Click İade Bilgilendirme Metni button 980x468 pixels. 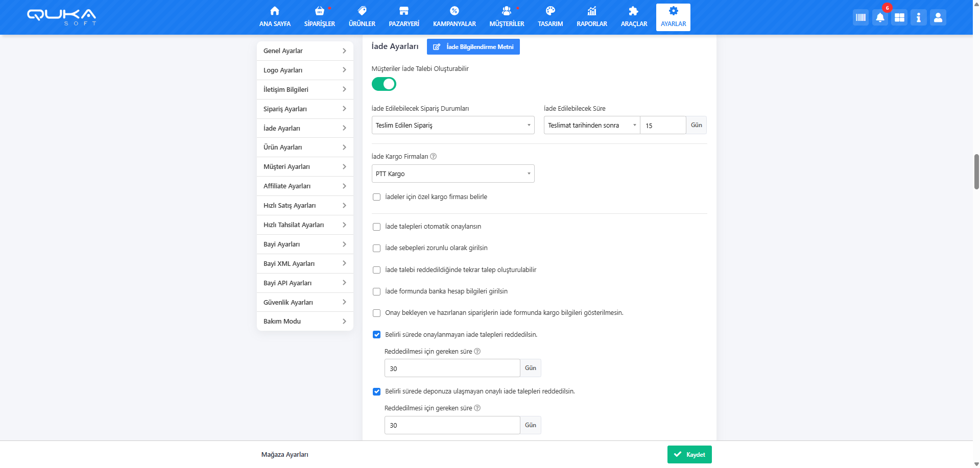click(x=473, y=47)
